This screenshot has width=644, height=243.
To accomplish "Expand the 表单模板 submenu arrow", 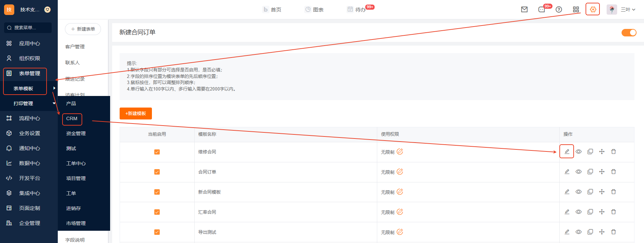I will click(54, 88).
